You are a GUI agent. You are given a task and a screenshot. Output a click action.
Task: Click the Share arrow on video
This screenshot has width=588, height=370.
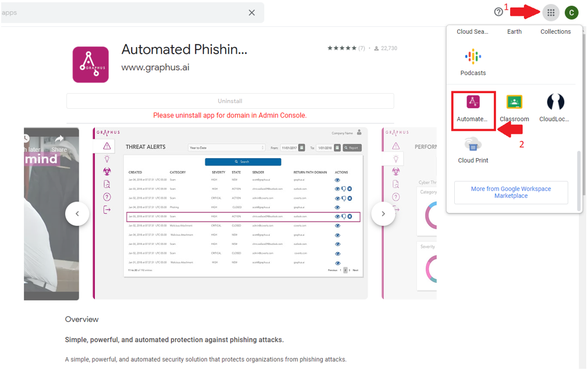59,139
